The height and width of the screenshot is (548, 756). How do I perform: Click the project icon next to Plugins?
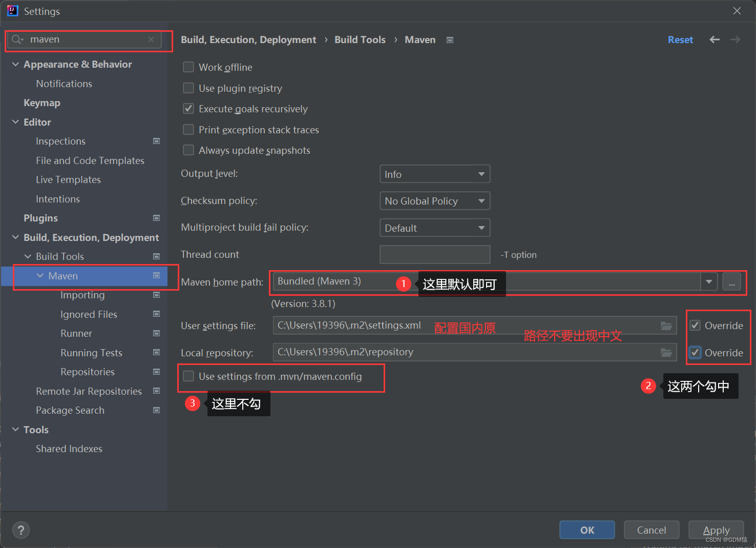click(x=157, y=218)
